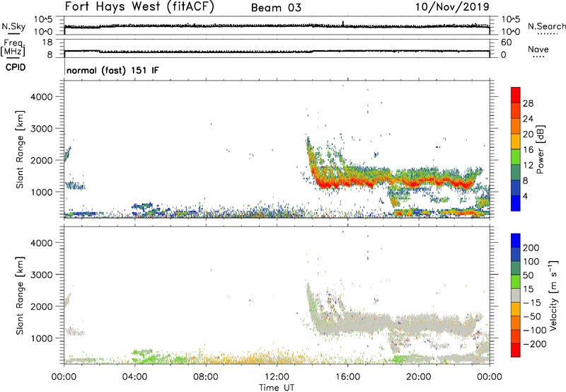
Task: Click the '60' tick on Nave axis
Action: pyautogui.click(x=506, y=42)
